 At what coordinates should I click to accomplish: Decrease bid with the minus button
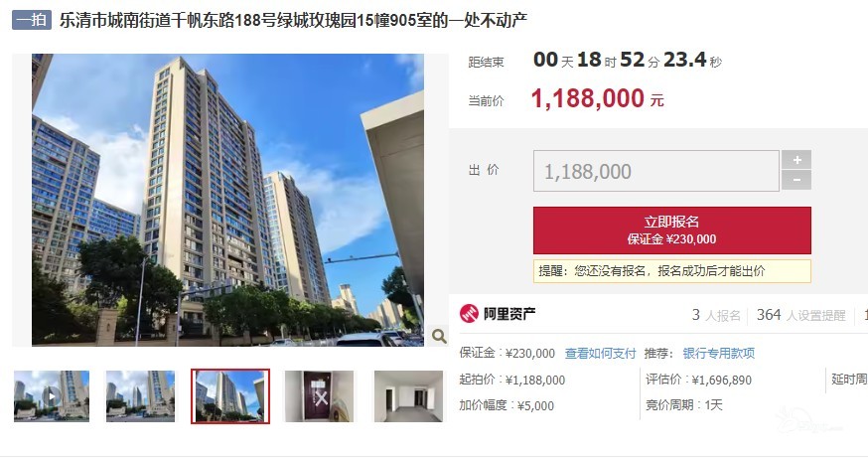pyautogui.click(x=796, y=180)
